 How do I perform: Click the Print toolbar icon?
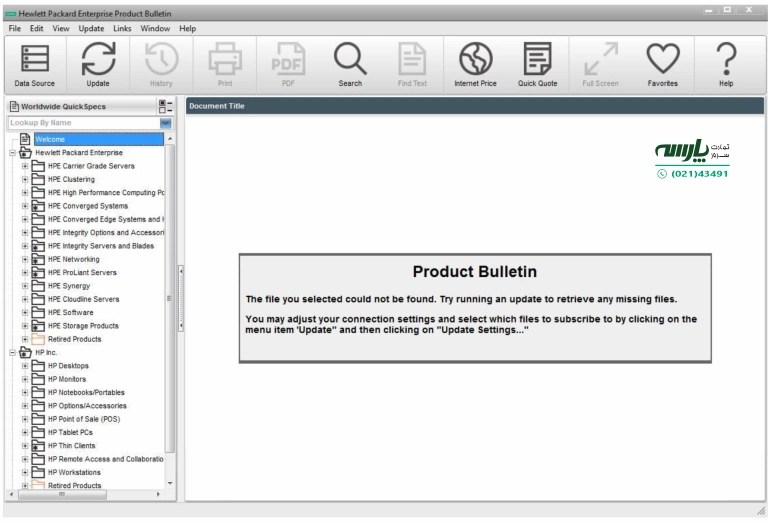225,59
